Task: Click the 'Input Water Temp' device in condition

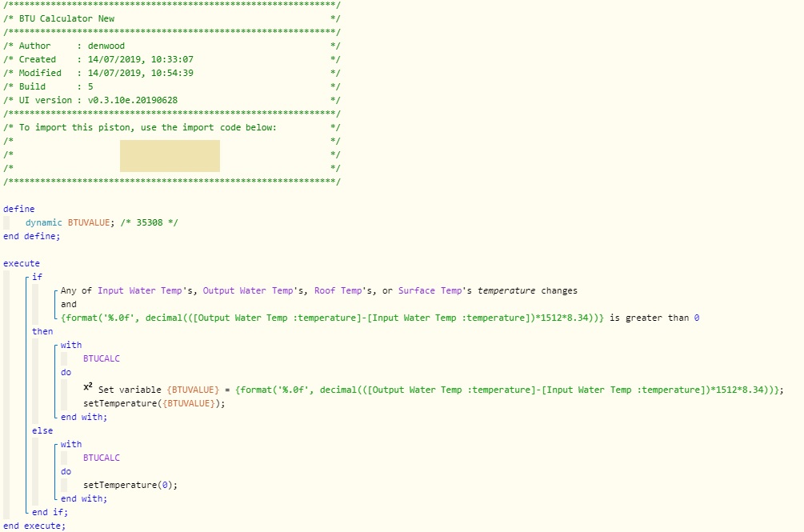Action: click(x=140, y=290)
